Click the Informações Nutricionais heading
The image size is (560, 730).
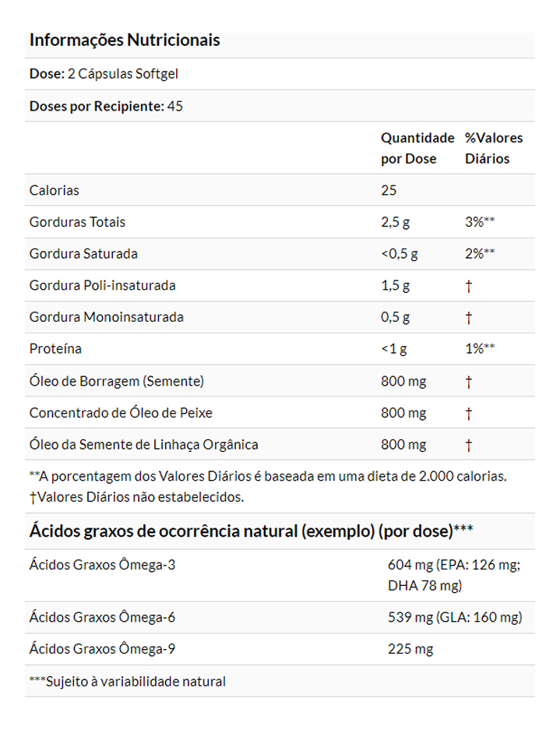[125, 41]
